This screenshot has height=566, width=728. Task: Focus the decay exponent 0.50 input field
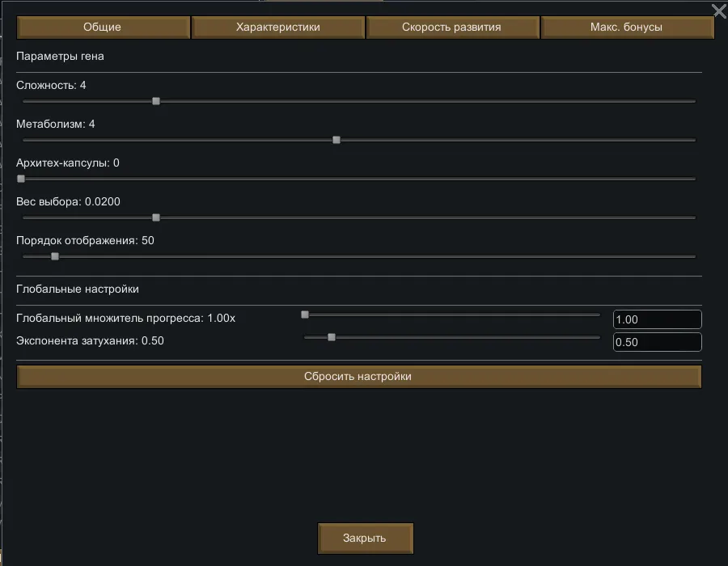point(656,342)
